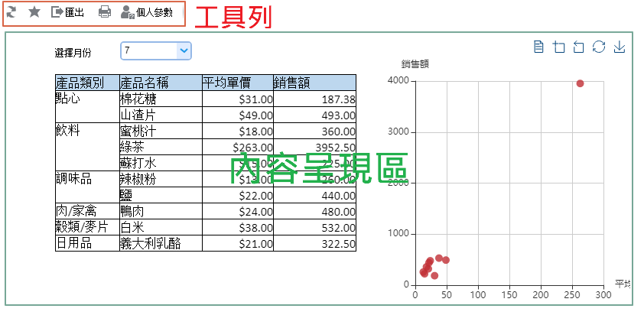Click the refresh icon in the top toolbar
Image resolution: width=644 pixels, height=315 pixels.
[12, 12]
